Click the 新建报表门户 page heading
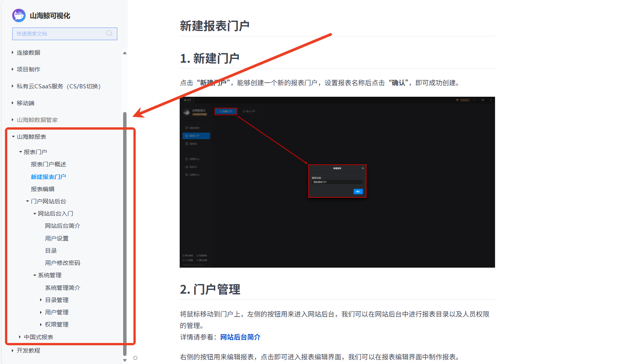Screen dimensions: 617x364 [x=214, y=26]
